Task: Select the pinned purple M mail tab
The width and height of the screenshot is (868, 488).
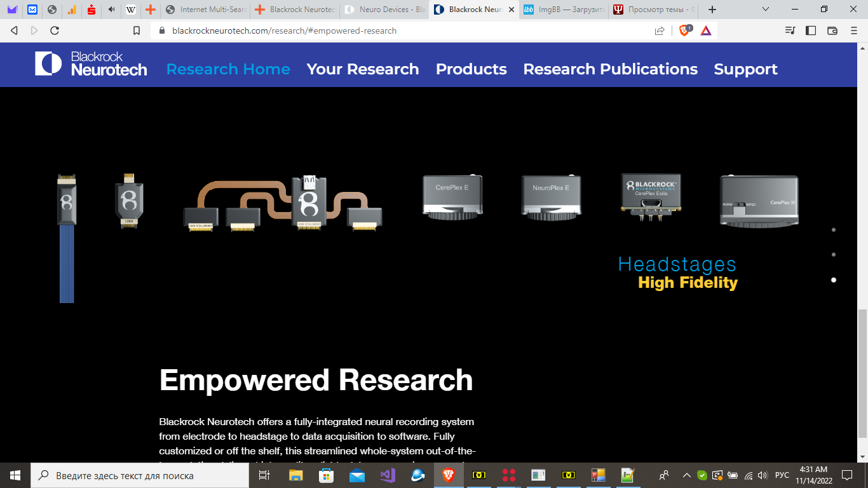Action: tap(12, 10)
